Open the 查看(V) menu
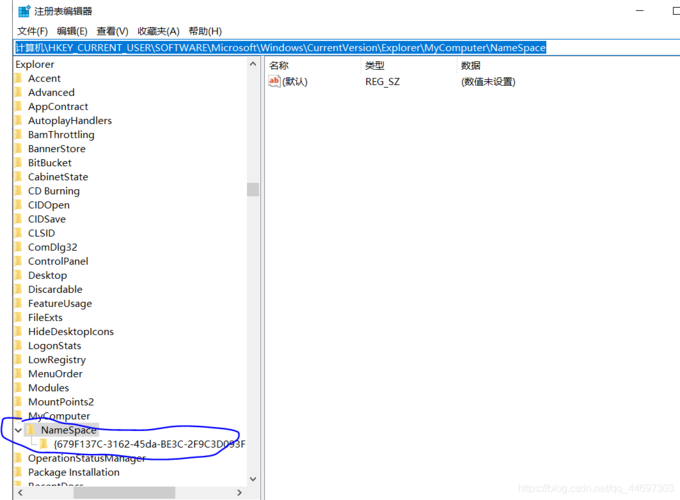680x500 pixels. pyautogui.click(x=112, y=31)
